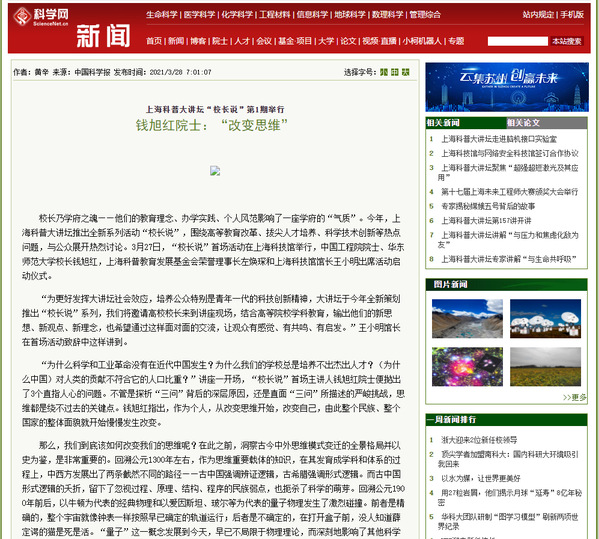This screenshot has height=539, width=599.
Task: Open related news about 超强超短激光及其应用
Action: [508, 173]
